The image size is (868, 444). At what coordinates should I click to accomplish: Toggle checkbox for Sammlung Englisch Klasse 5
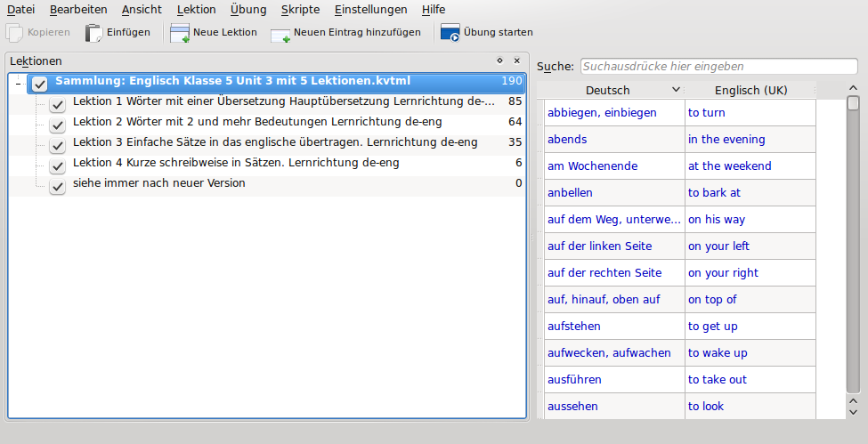pyautogui.click(x=40, y=84)
